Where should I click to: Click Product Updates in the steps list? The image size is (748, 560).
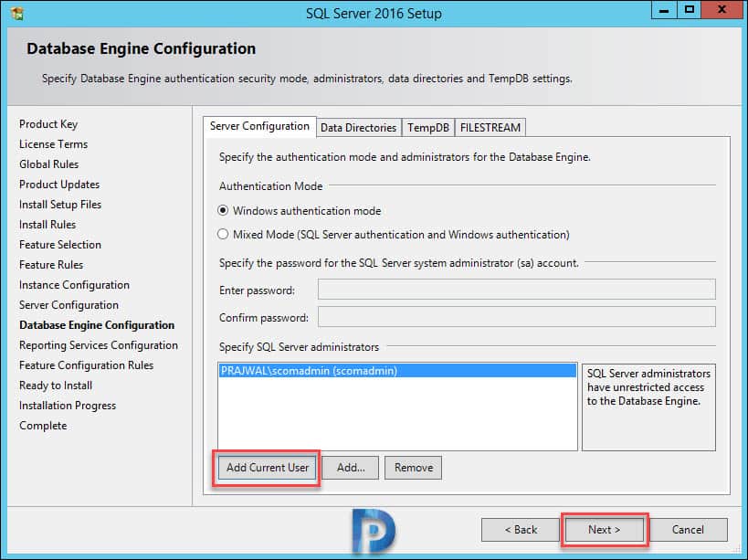point(59,185)
